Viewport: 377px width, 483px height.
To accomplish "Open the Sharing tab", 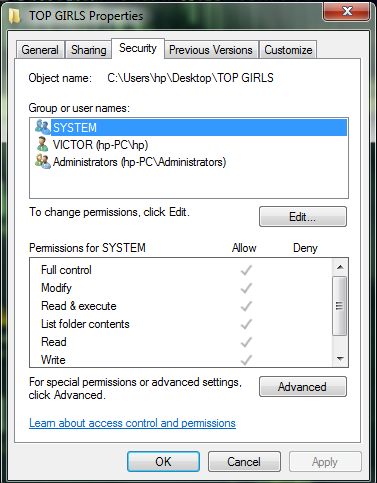I will (89, 50).
